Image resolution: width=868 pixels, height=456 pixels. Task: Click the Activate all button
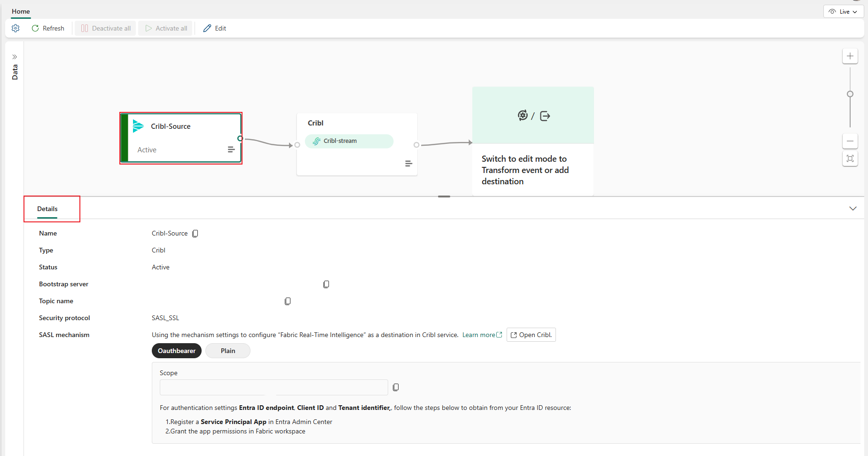[x=166, y=28]
